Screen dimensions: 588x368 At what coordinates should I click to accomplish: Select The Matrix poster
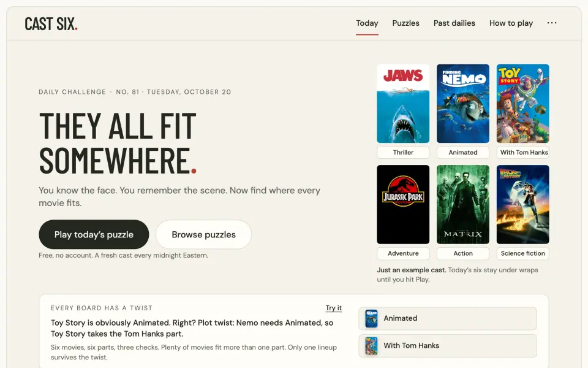point(463,205)
